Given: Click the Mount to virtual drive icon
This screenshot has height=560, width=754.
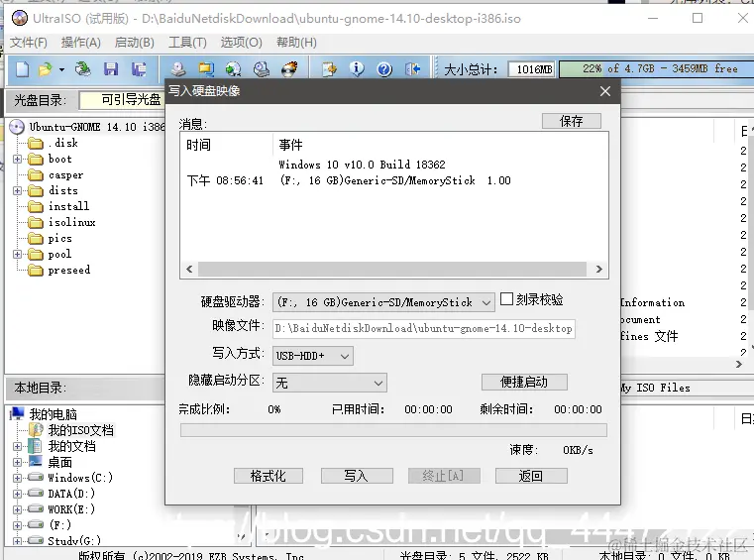Looking at the screenshot, I should 262,69.
